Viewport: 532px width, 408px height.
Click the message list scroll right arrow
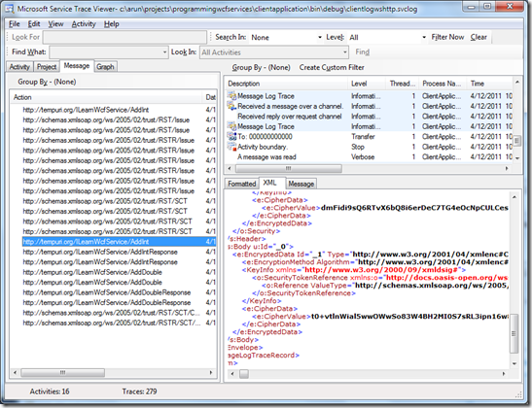(x=211, y=372)
